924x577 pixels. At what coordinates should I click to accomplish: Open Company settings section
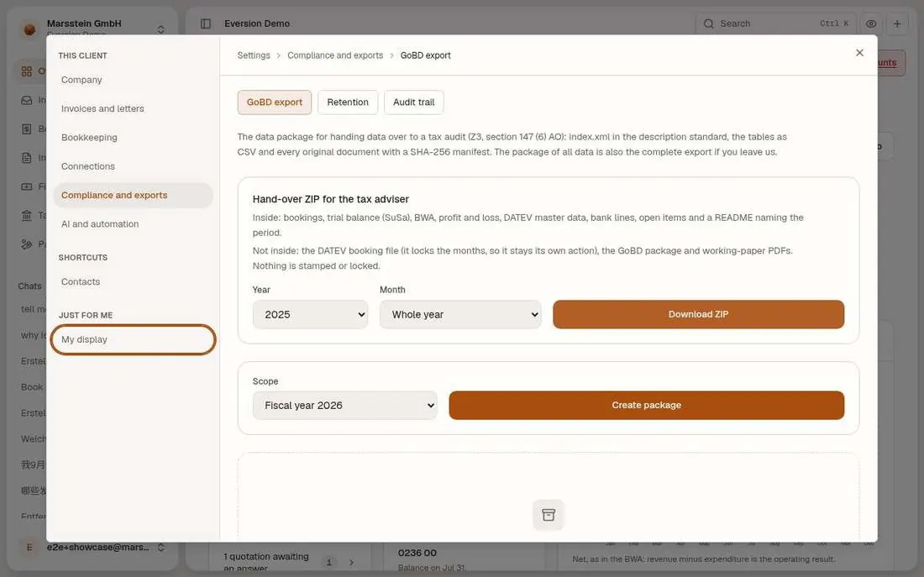(134, 80)
